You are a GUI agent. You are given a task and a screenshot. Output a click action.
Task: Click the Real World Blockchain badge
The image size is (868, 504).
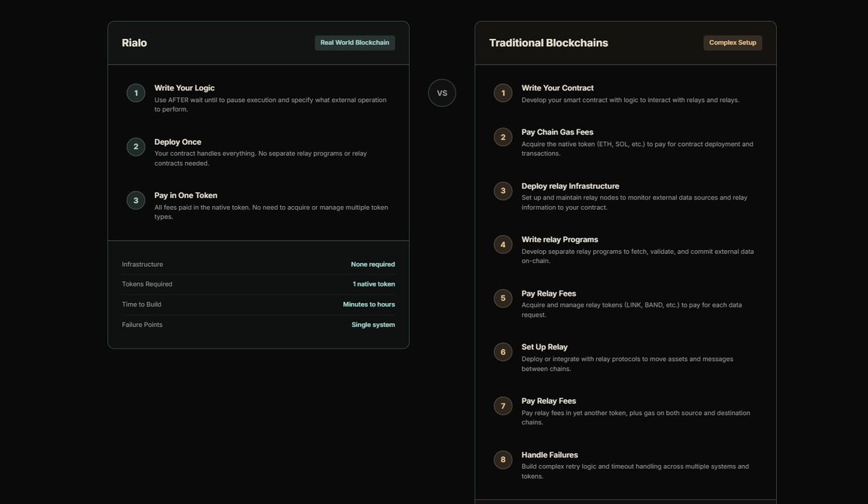click(355, 43)
